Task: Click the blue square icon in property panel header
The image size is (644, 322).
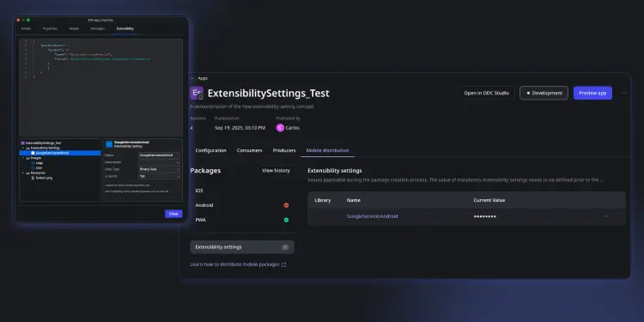Action: (x=109, y=144)
